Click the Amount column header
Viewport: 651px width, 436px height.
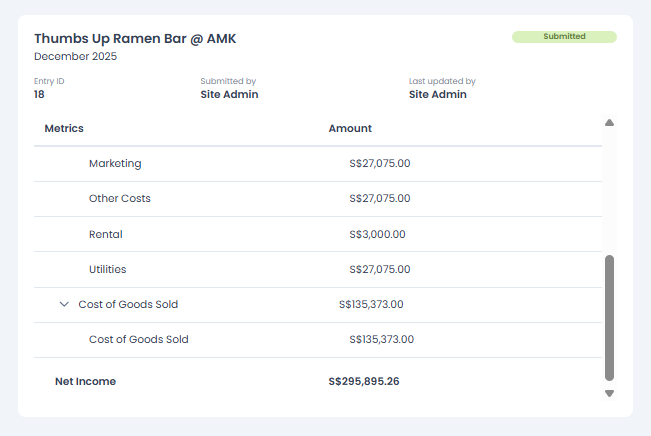point(350,128)
